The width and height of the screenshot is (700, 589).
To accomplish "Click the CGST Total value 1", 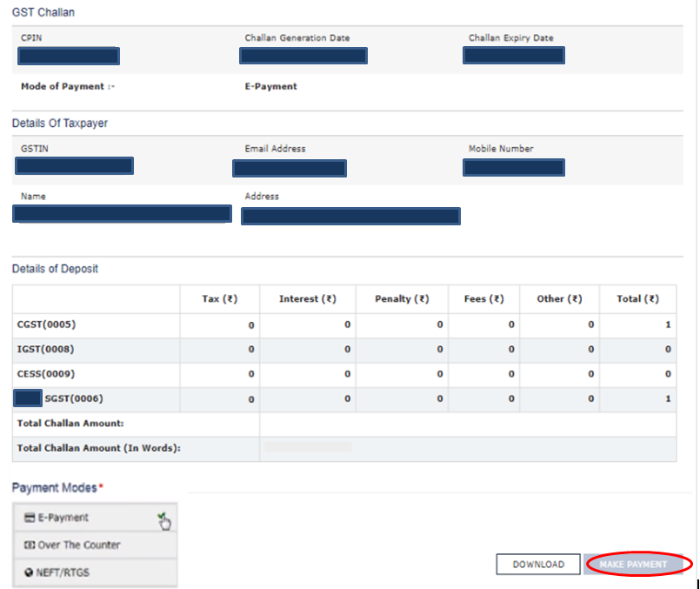I will [x=668, y=325].
